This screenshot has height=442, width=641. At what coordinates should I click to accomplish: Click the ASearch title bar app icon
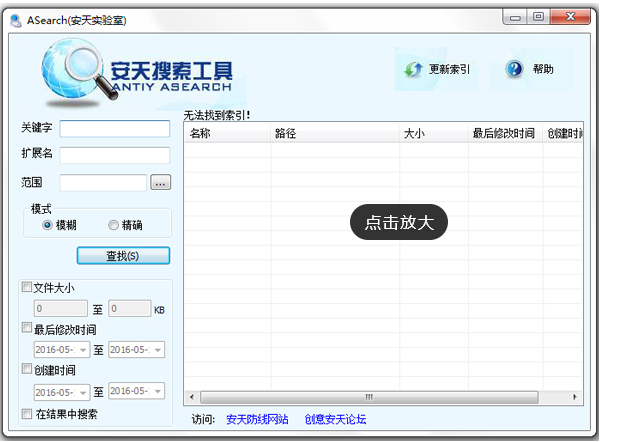pos(16,20)
